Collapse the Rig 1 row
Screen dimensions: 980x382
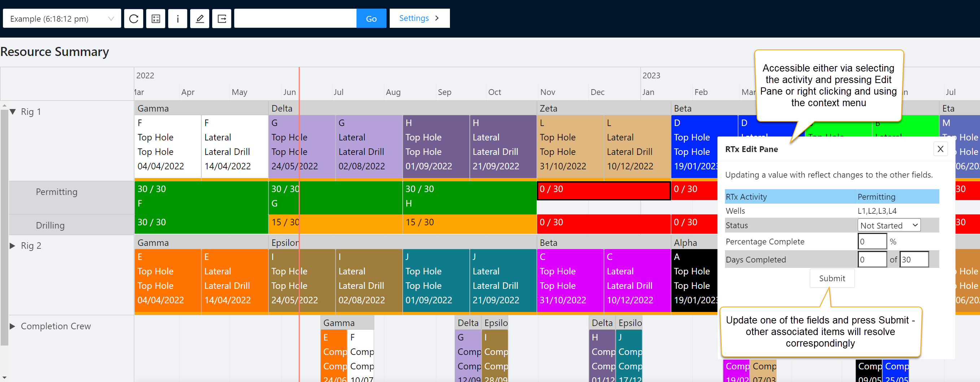coord(13,112)
